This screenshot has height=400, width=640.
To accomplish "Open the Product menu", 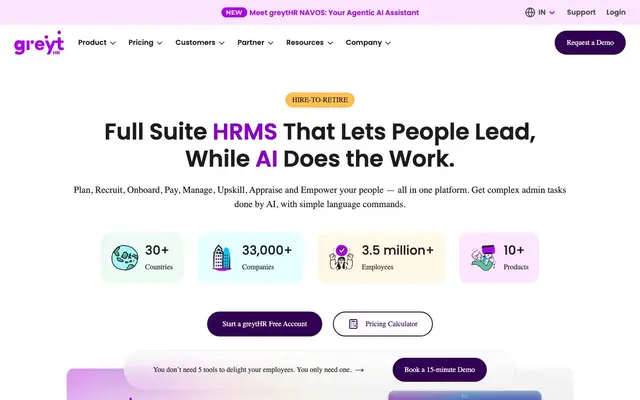I will [97, 42].
